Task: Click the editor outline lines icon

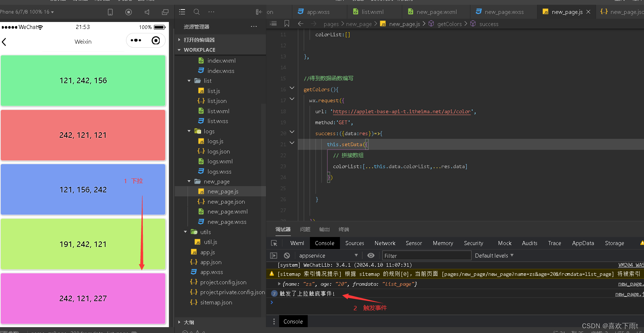Action: 273,23
